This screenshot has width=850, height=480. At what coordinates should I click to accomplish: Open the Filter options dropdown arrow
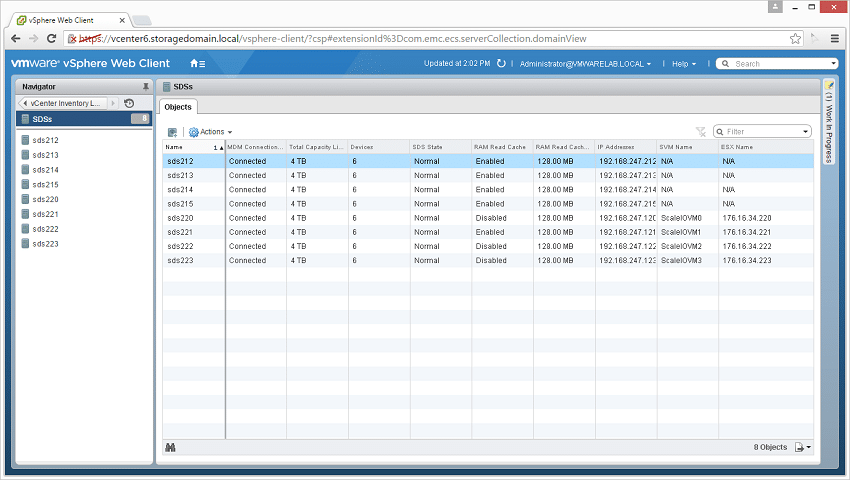coord(806,132)
